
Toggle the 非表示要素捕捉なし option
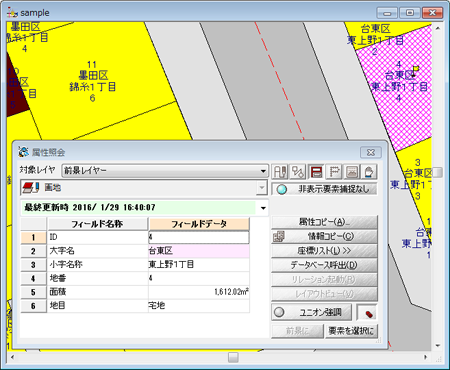coord(325,189)
